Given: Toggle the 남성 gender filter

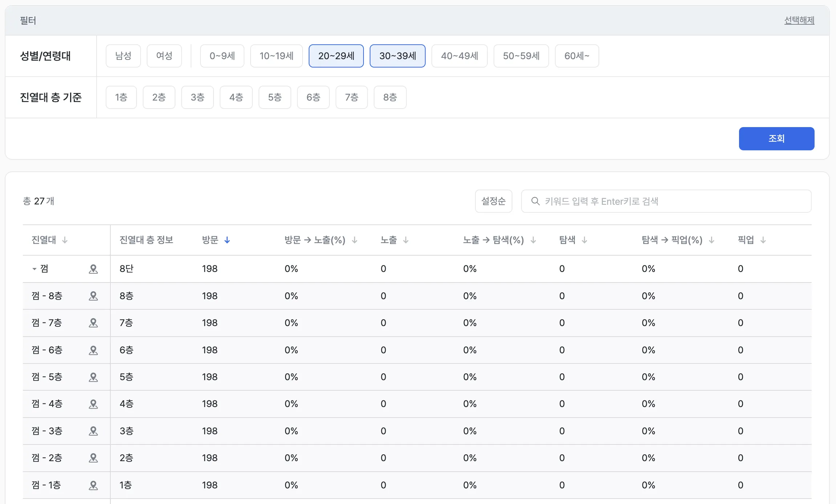Looking at the screenshot, I should click(x=123, y=56).
